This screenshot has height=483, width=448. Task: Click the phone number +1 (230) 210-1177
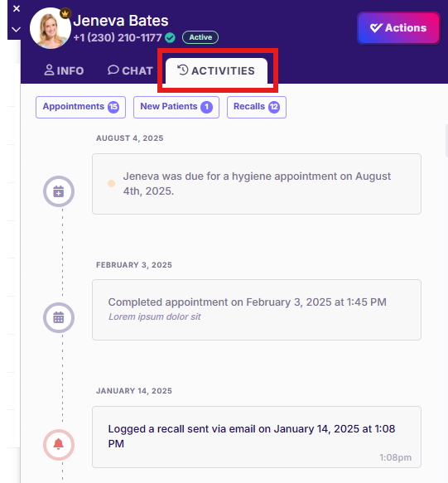(x=118, y=37)
